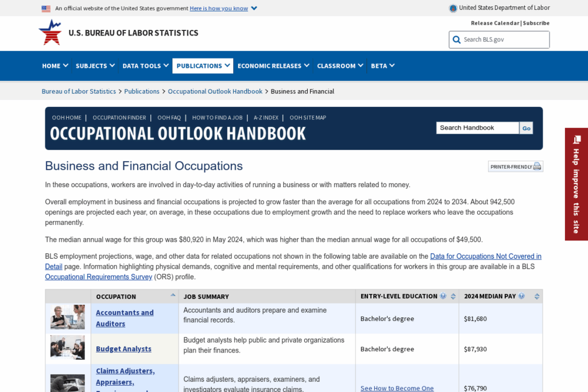Click 'OCCUPATIONAL OUTLOOK HANDBOOK' banner title

pyautogui.click(x=178, y=134)
